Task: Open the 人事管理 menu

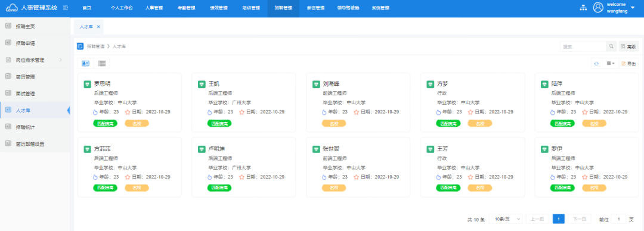Action: click(154, 8)
